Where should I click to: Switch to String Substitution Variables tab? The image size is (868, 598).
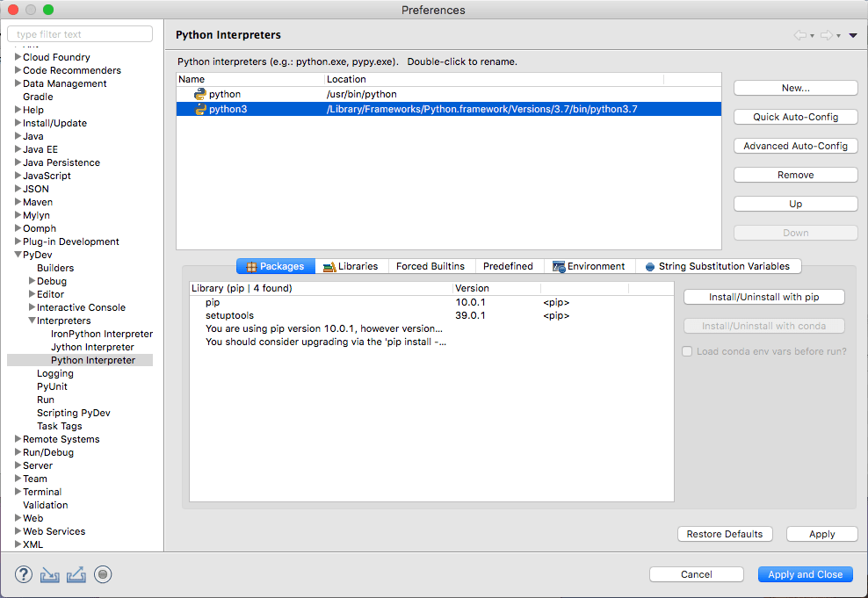(x=717, y=266)
